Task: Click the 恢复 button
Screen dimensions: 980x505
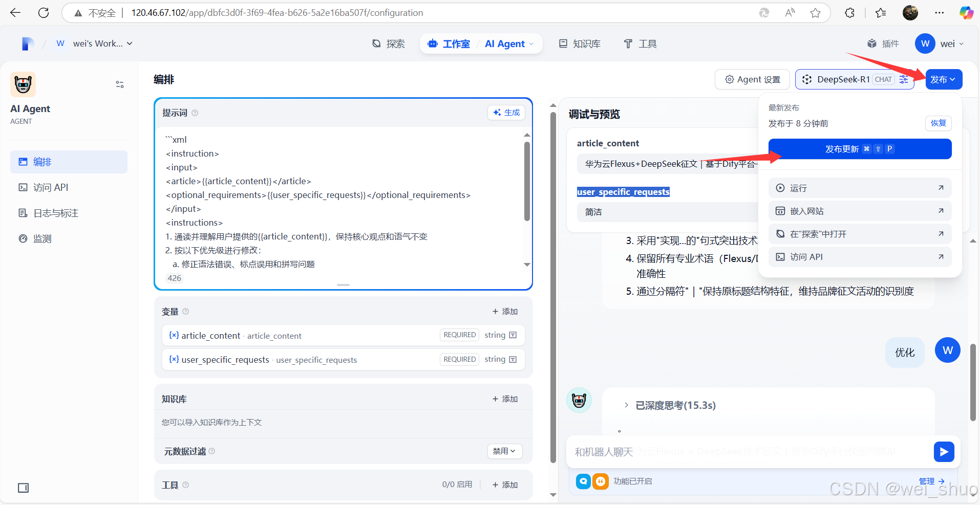Action: point(938,123)
